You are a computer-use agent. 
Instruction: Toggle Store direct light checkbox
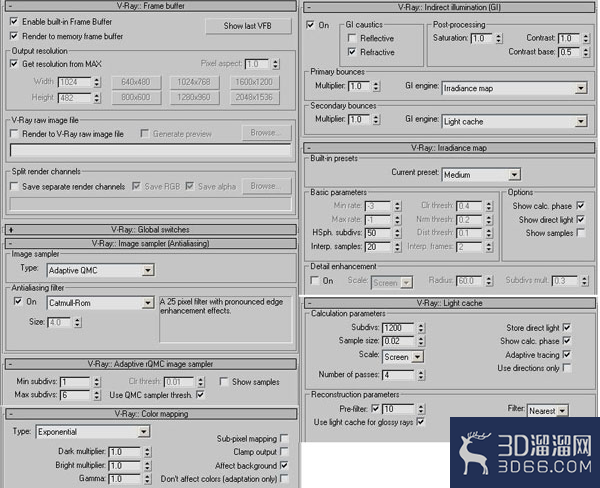567,327
